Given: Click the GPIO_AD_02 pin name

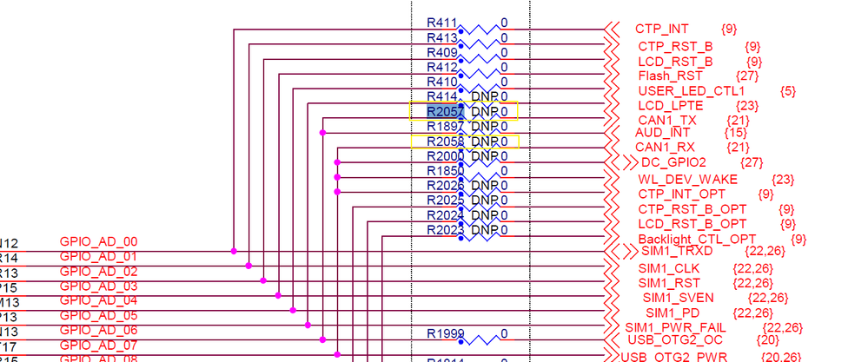Looking at the screenshot, I should click(x=98, y=272).
